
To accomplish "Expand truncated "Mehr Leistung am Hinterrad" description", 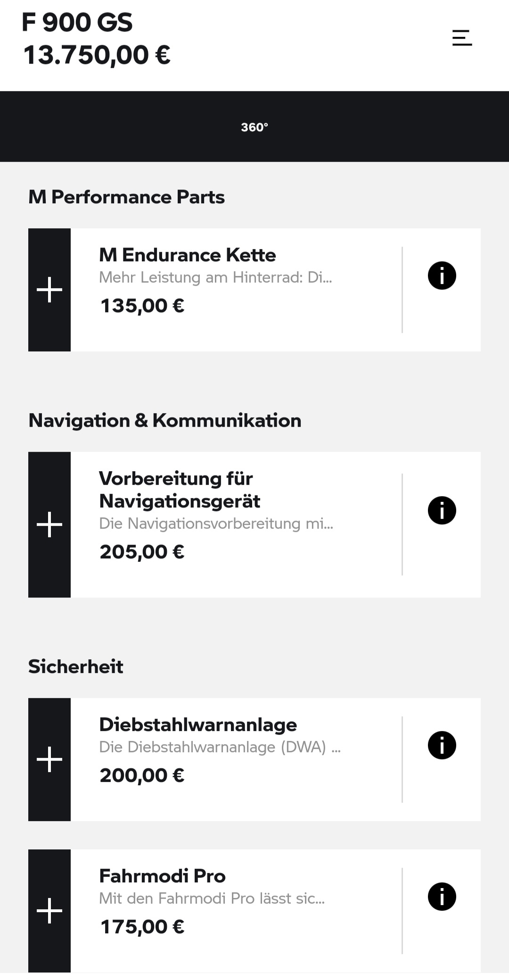I will (x=215, y=277).
